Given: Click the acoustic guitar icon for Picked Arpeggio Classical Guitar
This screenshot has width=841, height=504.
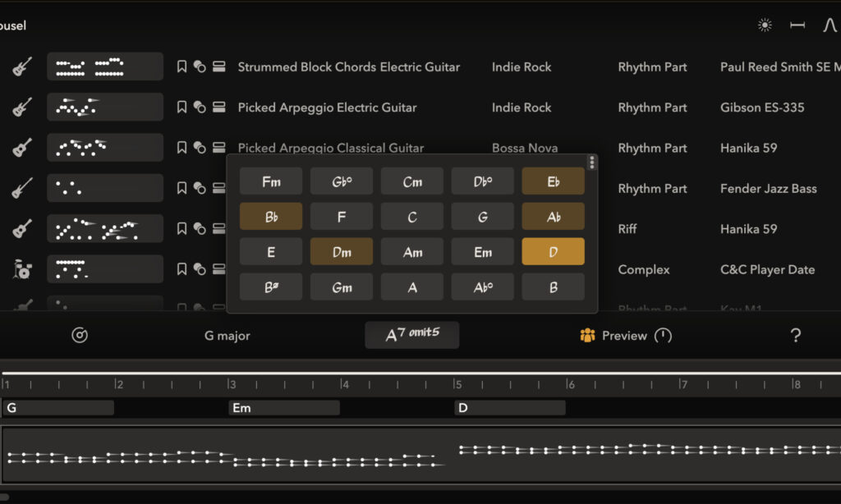Looking at the screenshot, I should pos(22,148).
